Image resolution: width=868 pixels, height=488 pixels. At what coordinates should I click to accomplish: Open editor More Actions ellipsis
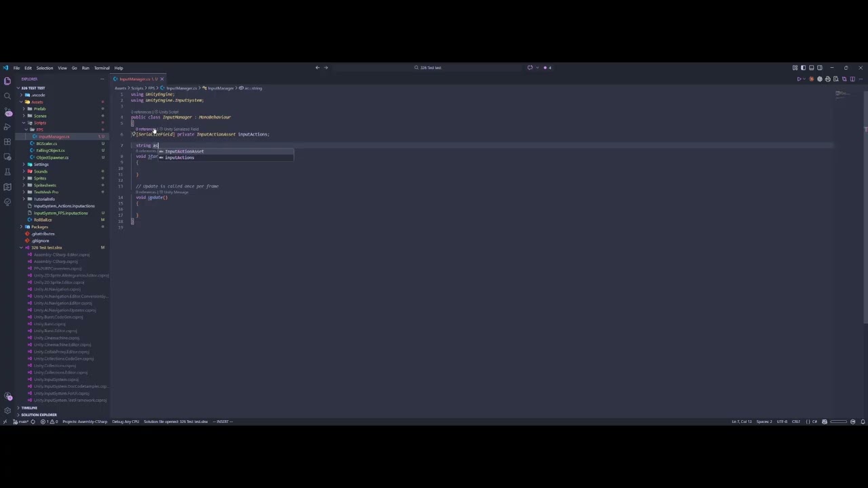coord(861,79)
